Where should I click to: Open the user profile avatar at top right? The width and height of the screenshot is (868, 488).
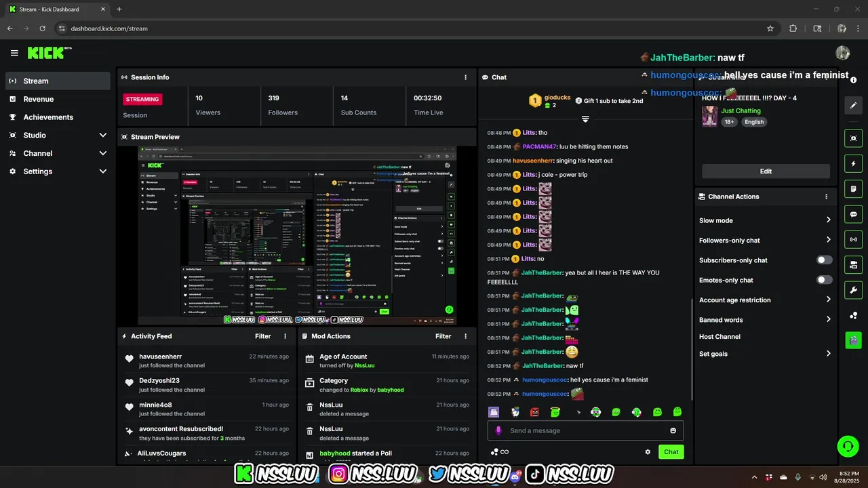pyautogui.click(x=843, y=53)
